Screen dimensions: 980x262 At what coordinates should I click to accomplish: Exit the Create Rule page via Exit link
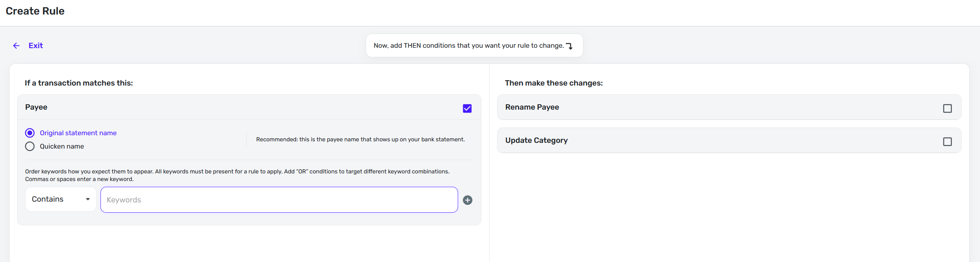tap(36, 45)
